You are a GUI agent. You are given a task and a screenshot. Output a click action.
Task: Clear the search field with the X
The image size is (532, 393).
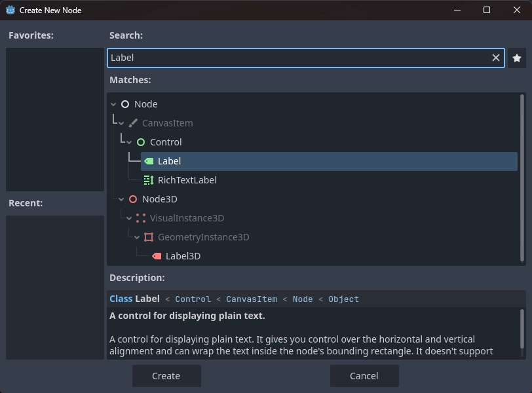pyautogui.click(x=496, y=58)
